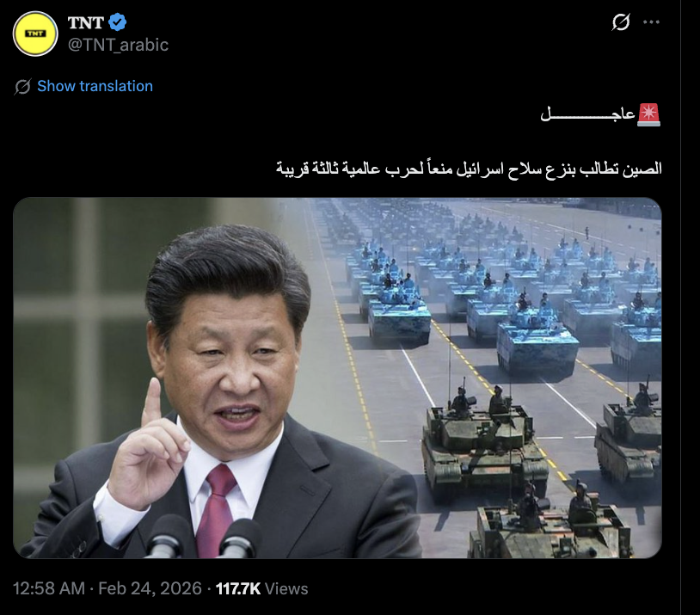Open the TNT profile avatar
The width and height of the screenshot is (700, 615).
[x=35, y=34]
